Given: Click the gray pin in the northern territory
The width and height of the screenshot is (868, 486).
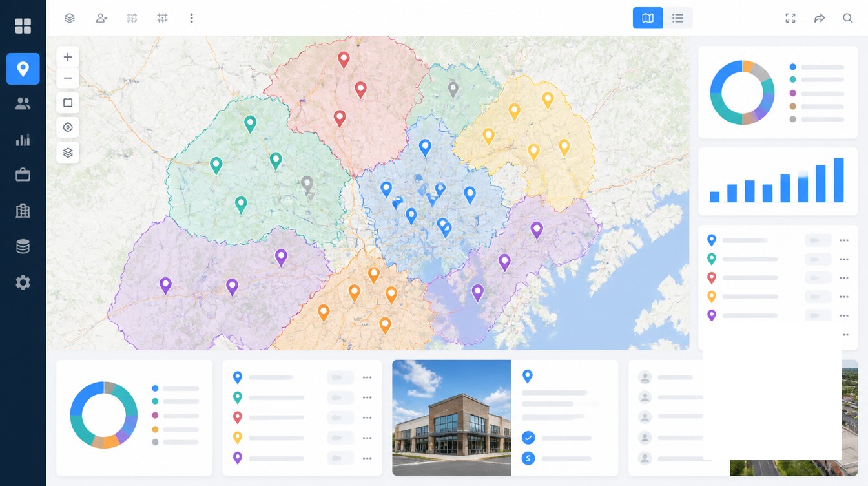Looking at the screenshot, I should [x=453, y=89].
